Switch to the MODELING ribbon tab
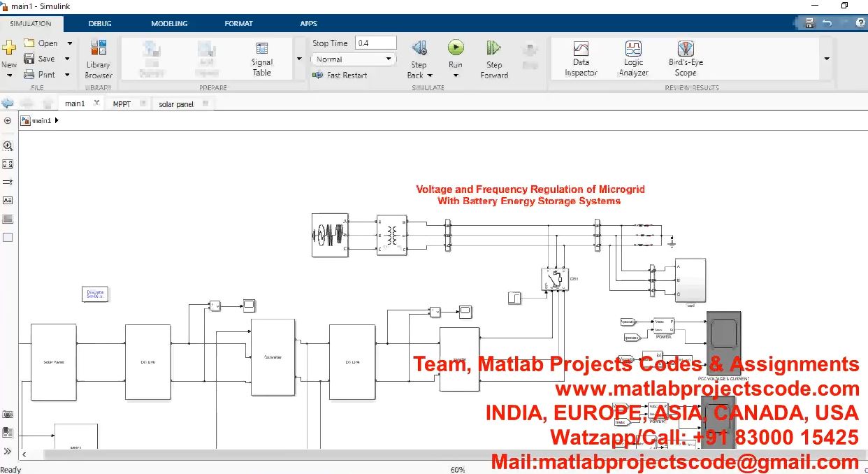This screenshot has height=474, width=868. pyautogui.click(x=169, y=23)
